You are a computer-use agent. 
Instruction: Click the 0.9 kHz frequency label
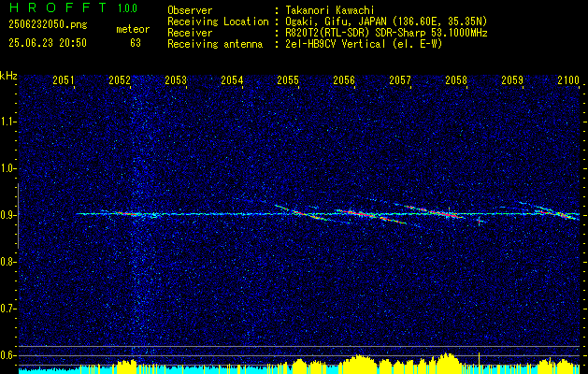click(x=7, y=215)
